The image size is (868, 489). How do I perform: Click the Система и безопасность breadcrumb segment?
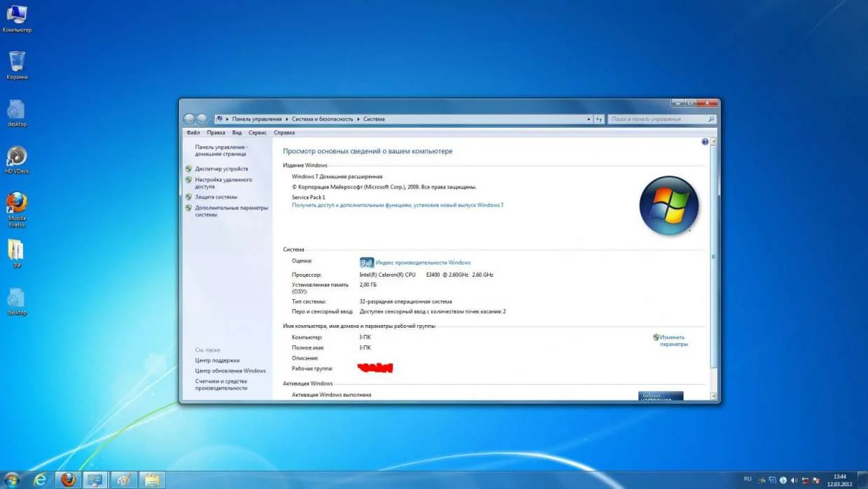coord(322,119)
